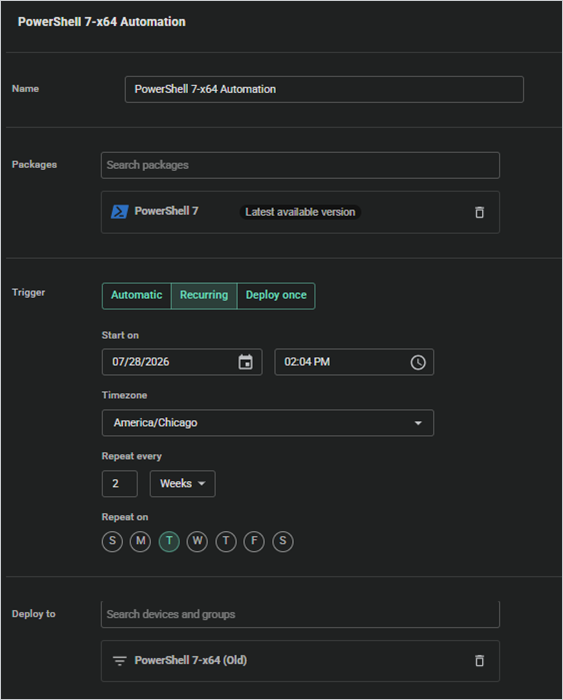Image resolution: width=563 pixels, height=700 pixels.
Task: Click the filter icon beside PowerShell 7-x64 (Old)
Action: 120,661
